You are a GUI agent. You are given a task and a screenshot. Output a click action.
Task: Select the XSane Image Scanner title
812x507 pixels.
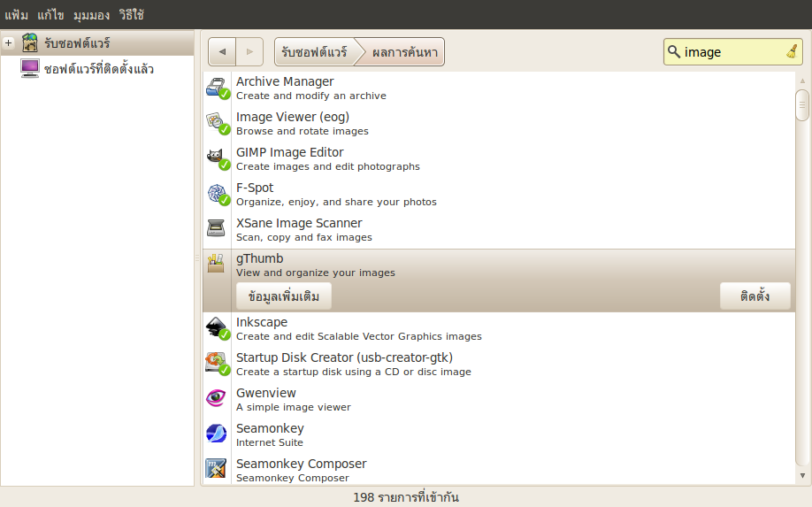299,223
